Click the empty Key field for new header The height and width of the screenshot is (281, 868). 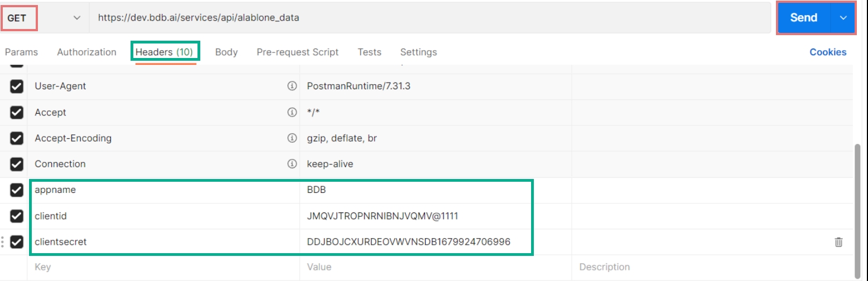[162, 267]
